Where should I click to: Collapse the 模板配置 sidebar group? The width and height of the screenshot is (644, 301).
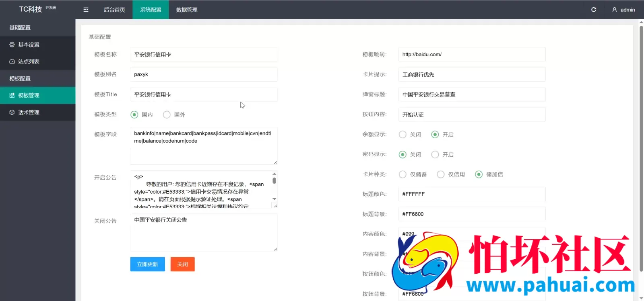tap(37, 78)
